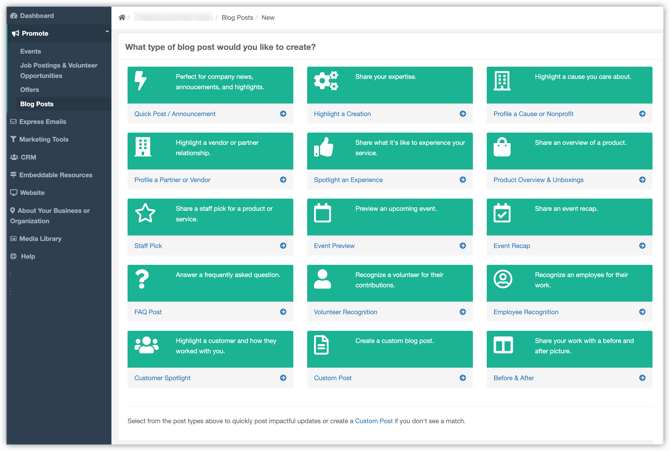Click the thumbs-up Spotlight an Experience icon

[x=323, y=148]
